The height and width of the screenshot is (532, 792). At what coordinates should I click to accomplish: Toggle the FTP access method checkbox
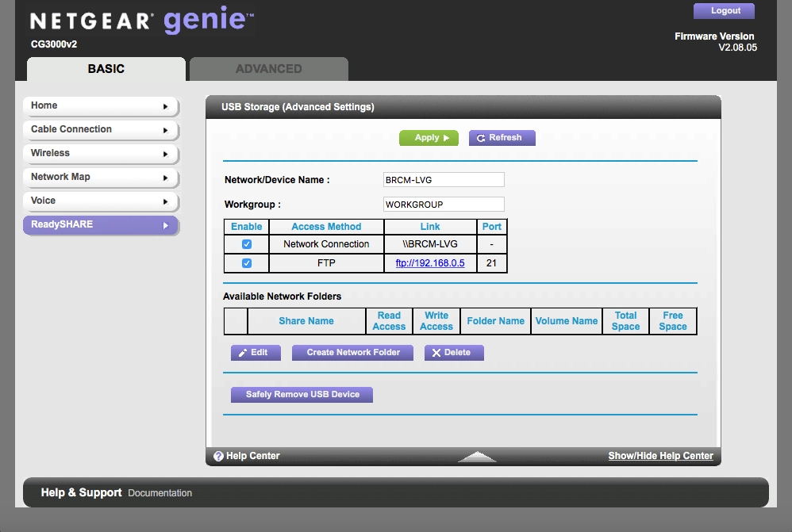(x=247, y=263)
